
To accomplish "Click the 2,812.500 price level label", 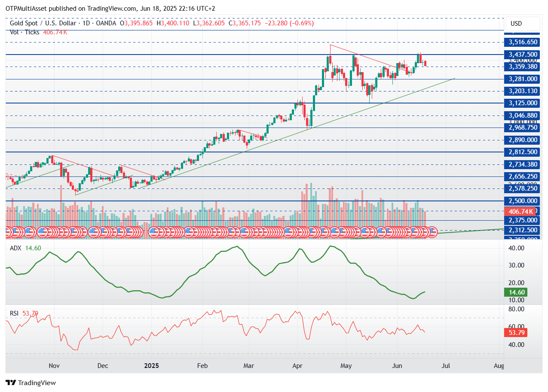I will click(523, 152).
